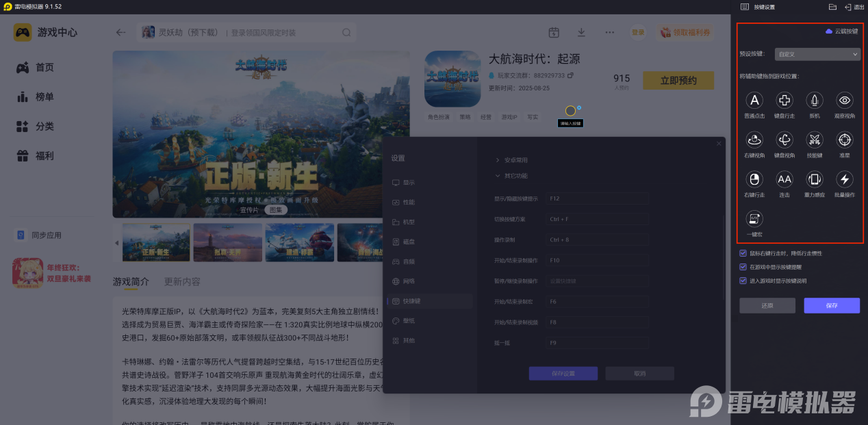Image resolution: width=868 pixels, height=425 pixels.
Task: Disable 进入游戏时显示按键说明 checkbox
Action: (743, 281)
